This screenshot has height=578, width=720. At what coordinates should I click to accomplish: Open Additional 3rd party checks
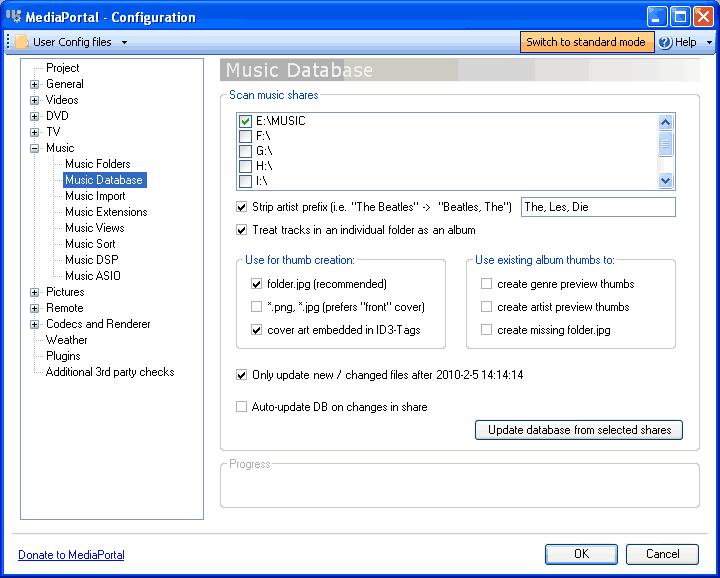pyautogui.click(x=110, y=372)
